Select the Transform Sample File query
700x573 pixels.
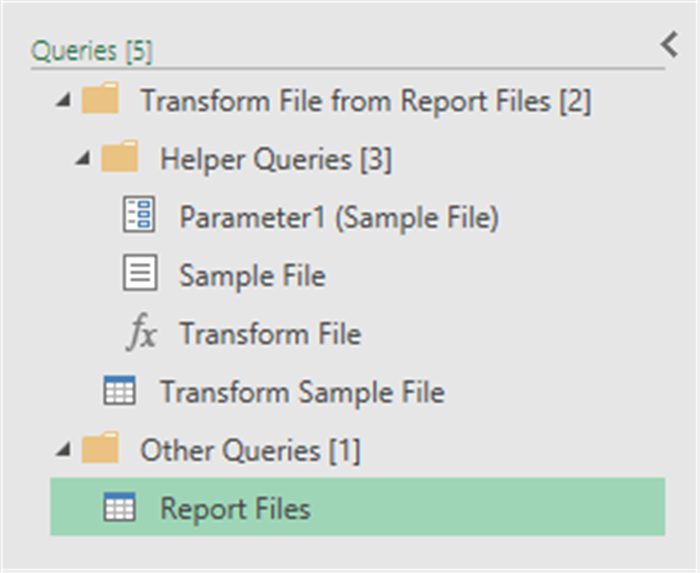[x=302, y=392]
